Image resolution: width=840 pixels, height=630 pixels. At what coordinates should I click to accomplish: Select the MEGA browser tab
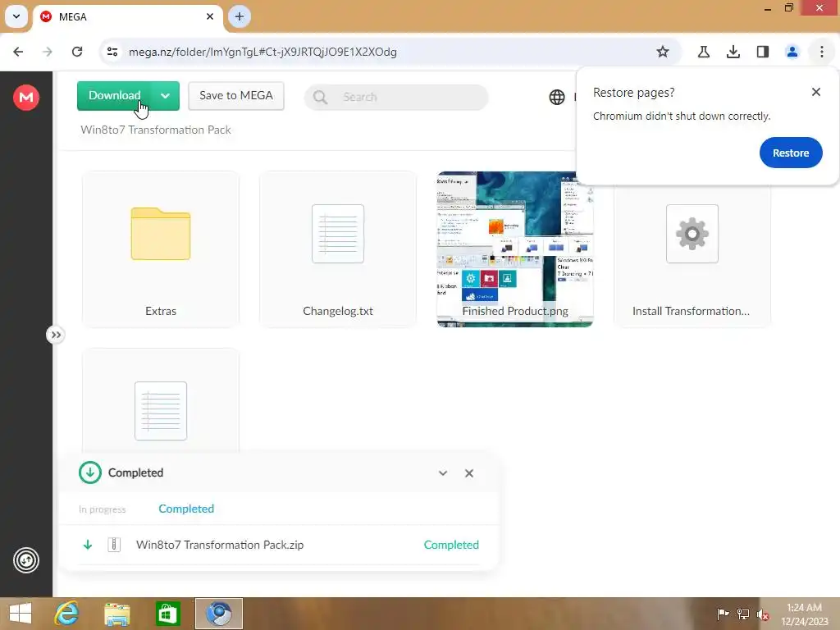click(x=127, y=16)
